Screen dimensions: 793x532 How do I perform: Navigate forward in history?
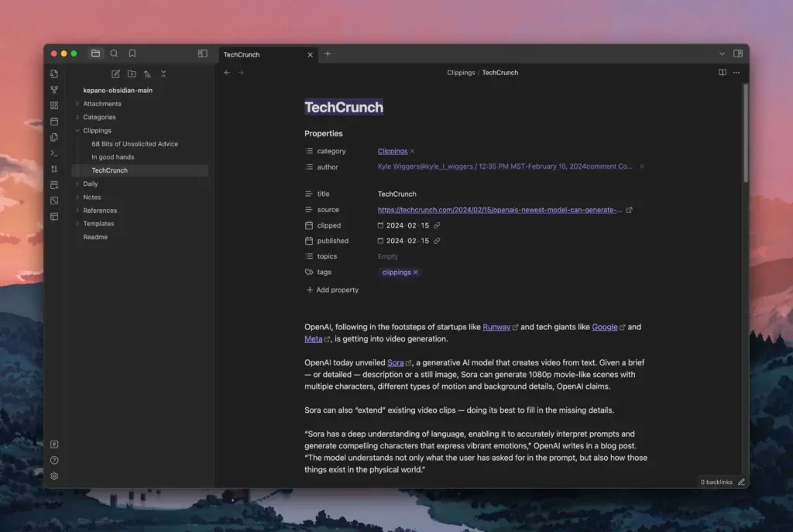(x=241, y=72)
